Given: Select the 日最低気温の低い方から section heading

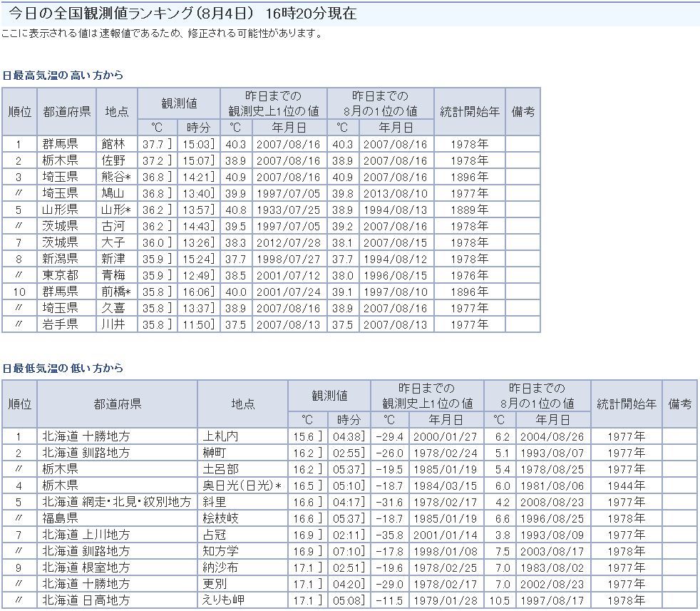Looking at the screenshot, I should click(63, 368).
